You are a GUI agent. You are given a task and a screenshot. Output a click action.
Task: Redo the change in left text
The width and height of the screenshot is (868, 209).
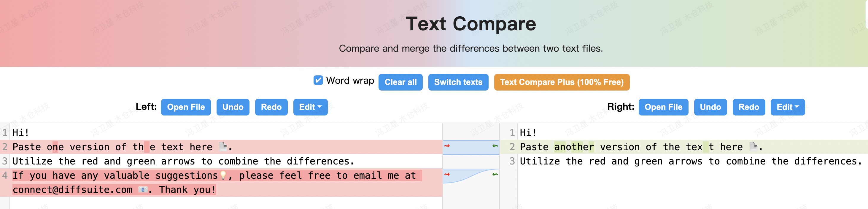click(x=271, y=107)
